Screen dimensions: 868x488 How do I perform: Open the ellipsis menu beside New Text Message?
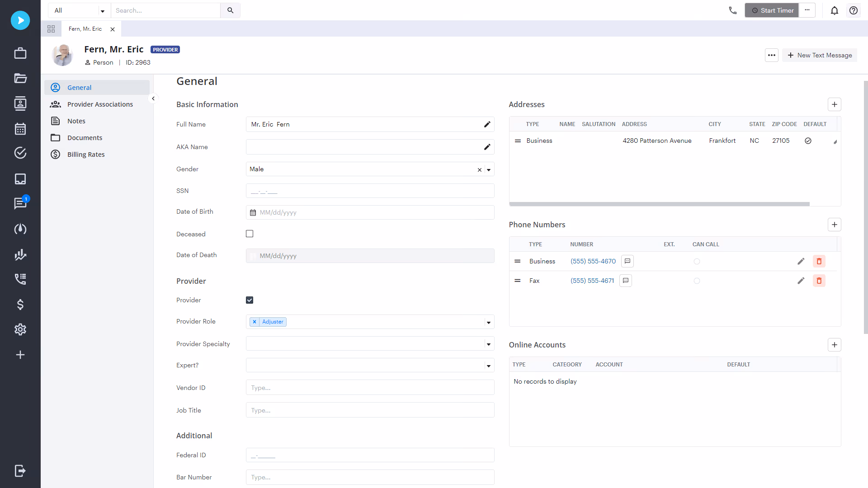772,55
